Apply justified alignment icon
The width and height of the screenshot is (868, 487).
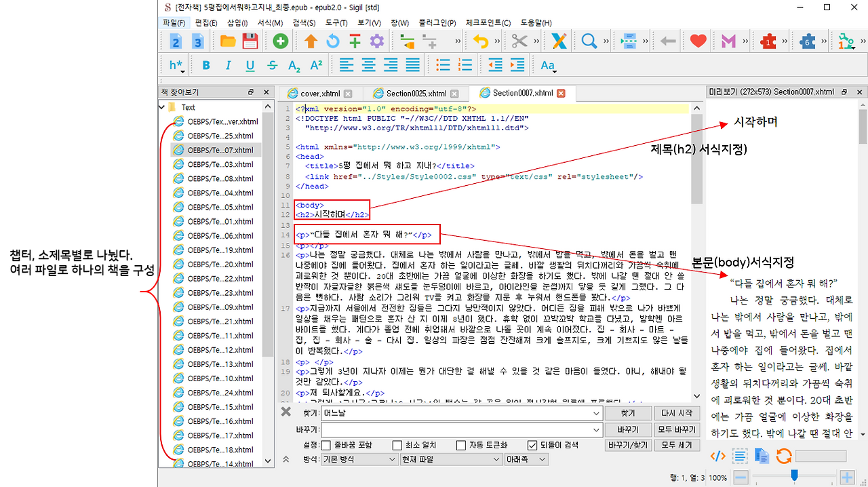tap(412, 64)
